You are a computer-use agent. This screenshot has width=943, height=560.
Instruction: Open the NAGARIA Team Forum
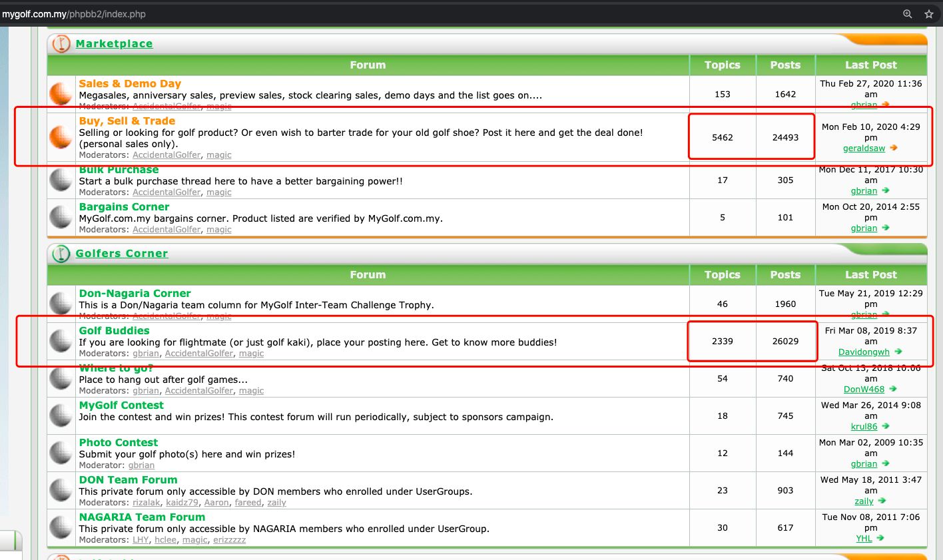142,517
